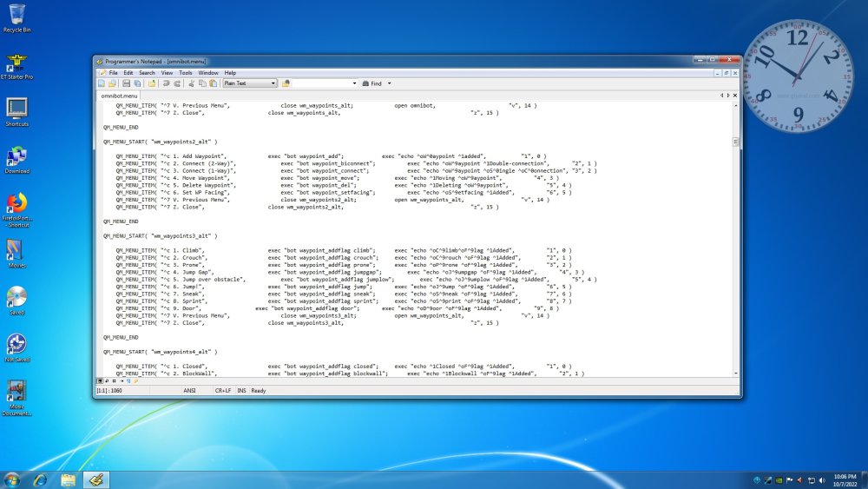Cut selection with the scissors icon
This screenshot has height=489, width=868.
click(192, 83)
